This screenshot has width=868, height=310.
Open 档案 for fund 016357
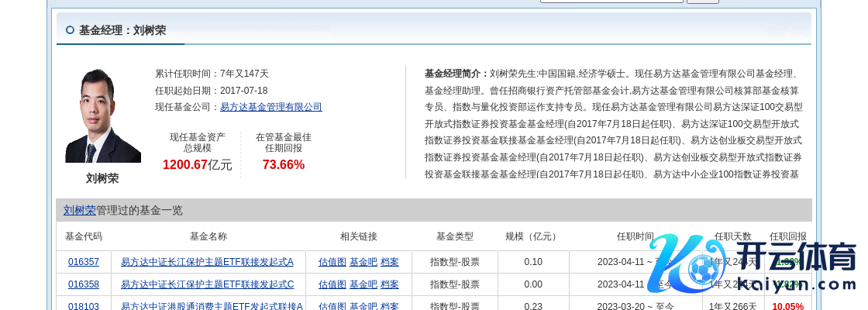[x=390, y=262]
